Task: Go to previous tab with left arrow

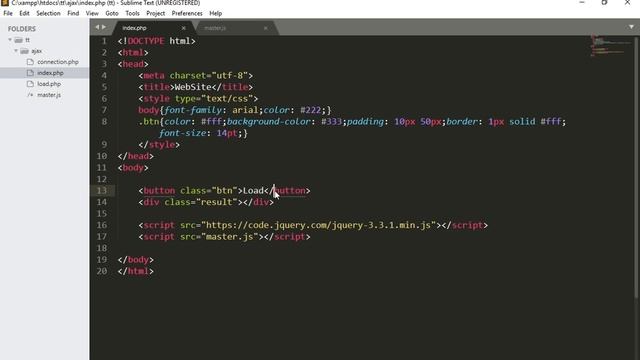Action: tap(97, 27)
